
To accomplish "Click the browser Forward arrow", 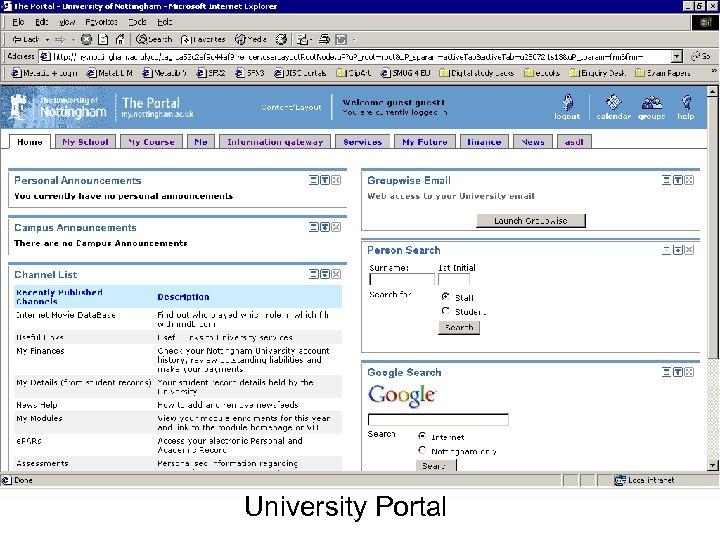I will [x=60, y=39].
